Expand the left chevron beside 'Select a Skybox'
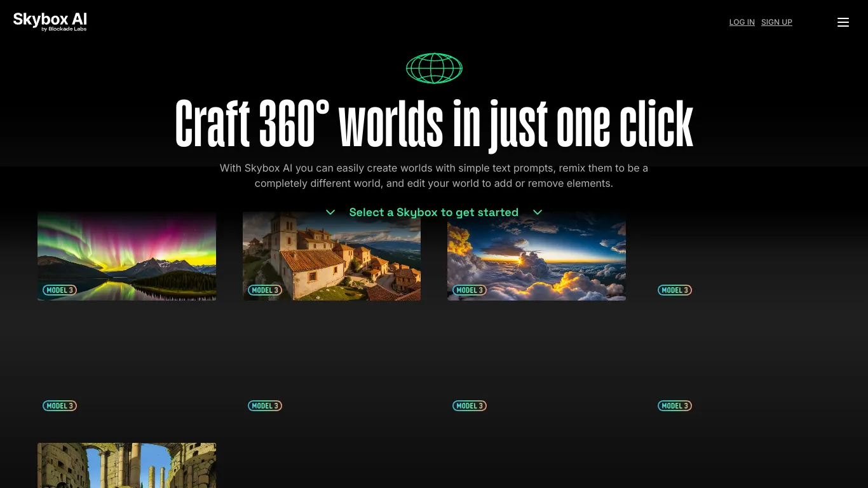Image resolution: width=868 pixels, height=488 pixels. coord(330,212)
